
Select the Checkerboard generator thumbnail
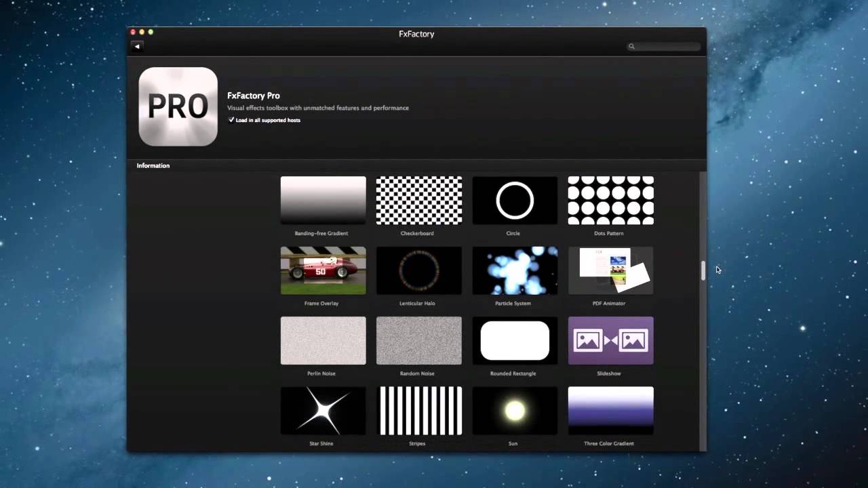pos(419,200)
